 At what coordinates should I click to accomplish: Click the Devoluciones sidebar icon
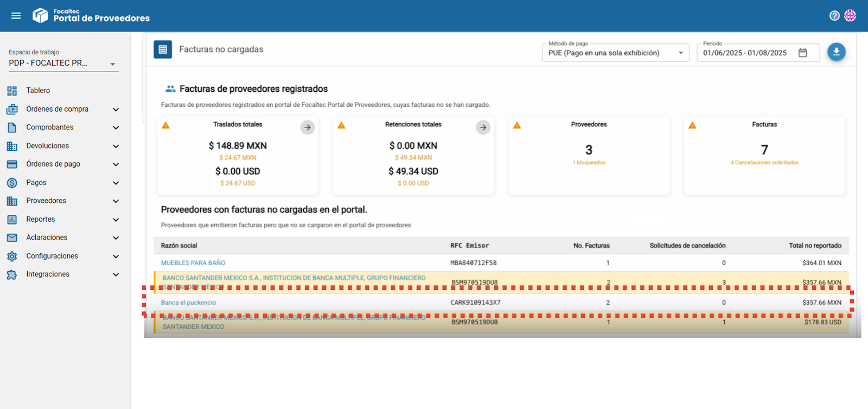[x=12, y=146]
